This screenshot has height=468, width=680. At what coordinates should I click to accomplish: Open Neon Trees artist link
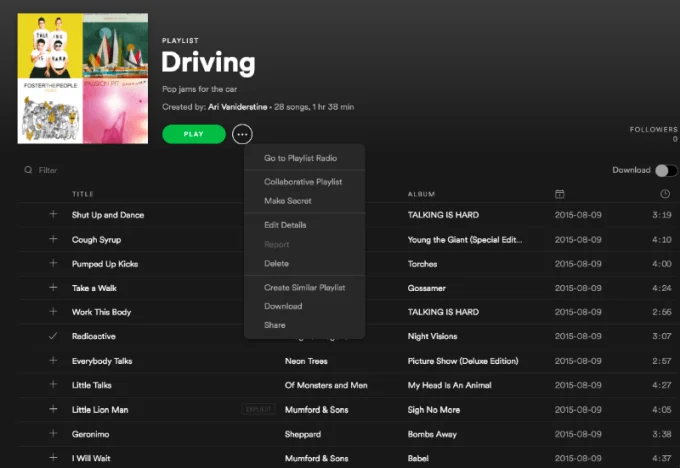tap(306, 361)
